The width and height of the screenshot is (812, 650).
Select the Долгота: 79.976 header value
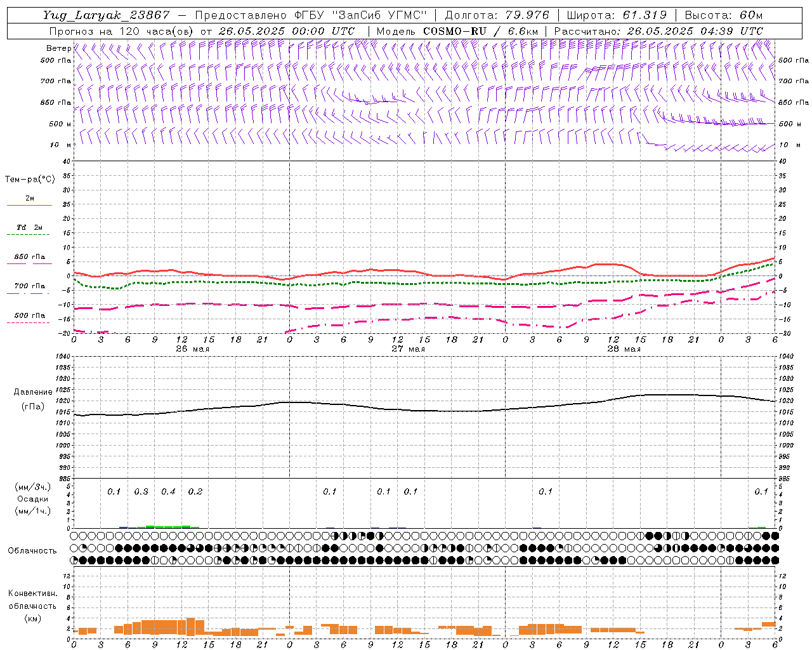click(497, 15)
